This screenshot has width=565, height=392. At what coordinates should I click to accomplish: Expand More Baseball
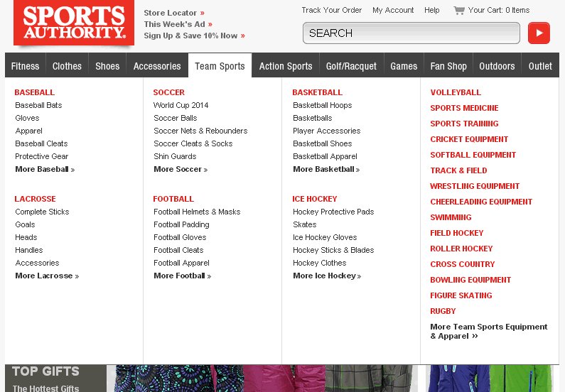[x=45, y=169]
